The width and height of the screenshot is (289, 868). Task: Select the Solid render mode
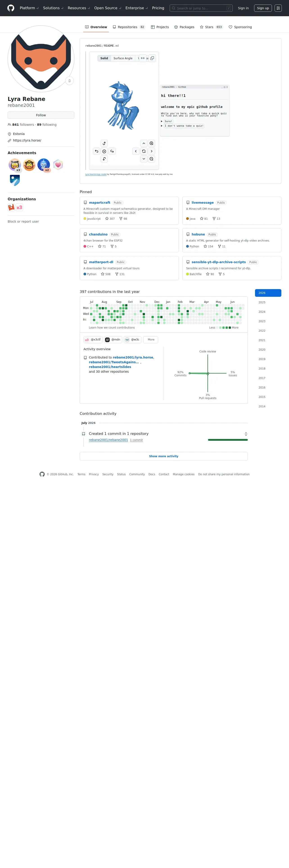click(104, 58)
